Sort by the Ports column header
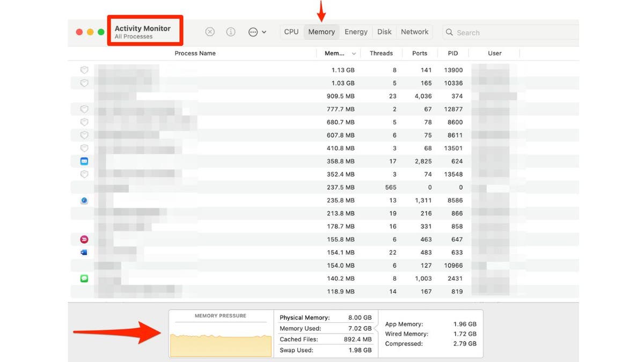Screen dimensions: 644x362 420,54
